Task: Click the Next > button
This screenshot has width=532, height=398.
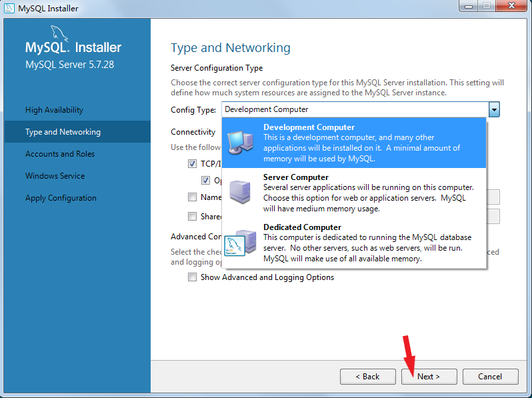Action: point(429,377)
